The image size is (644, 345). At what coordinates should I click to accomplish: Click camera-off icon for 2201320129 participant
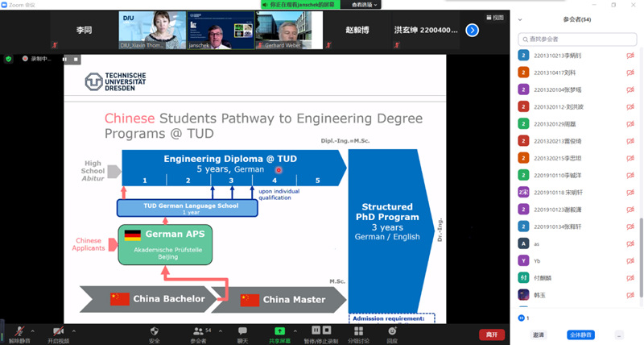(630, 124)
